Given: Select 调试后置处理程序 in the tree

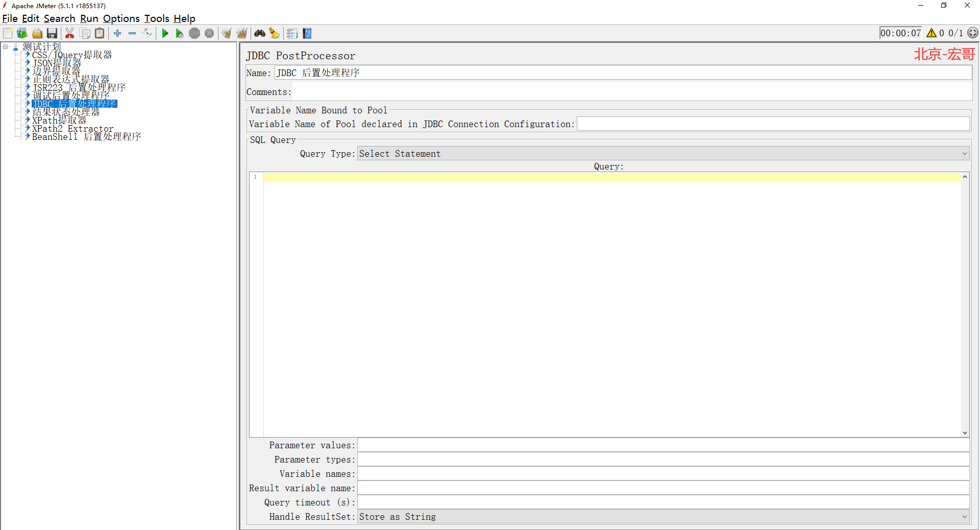Looking at the screenshot, I should point(71,95).
